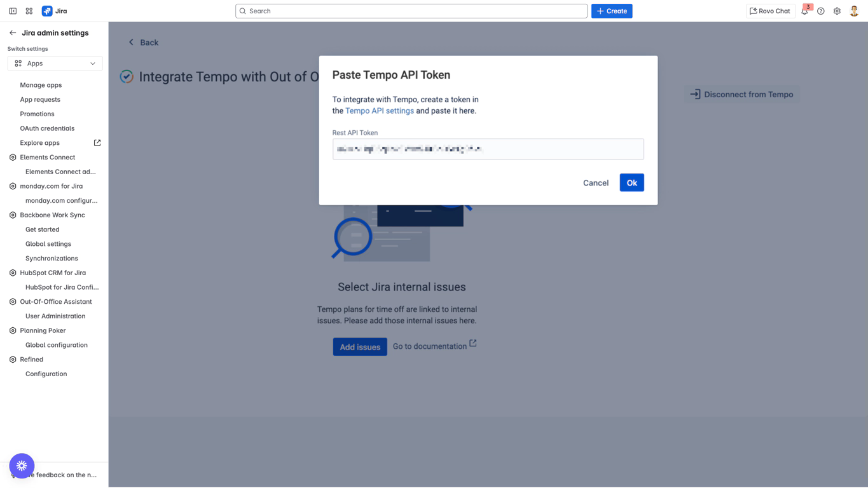Select Out-Of-Office User Administration
The width and height of the screenshot is (868, 488).
point(55,316)
